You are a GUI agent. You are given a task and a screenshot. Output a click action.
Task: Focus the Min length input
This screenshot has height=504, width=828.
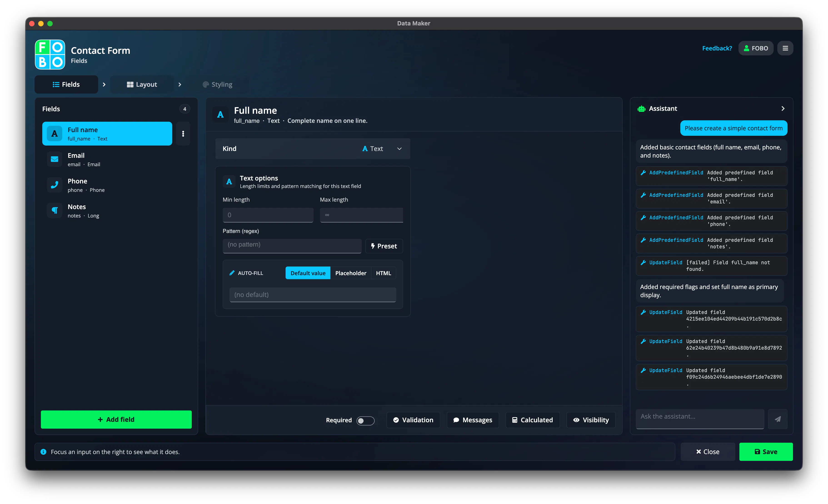point(268,215)
